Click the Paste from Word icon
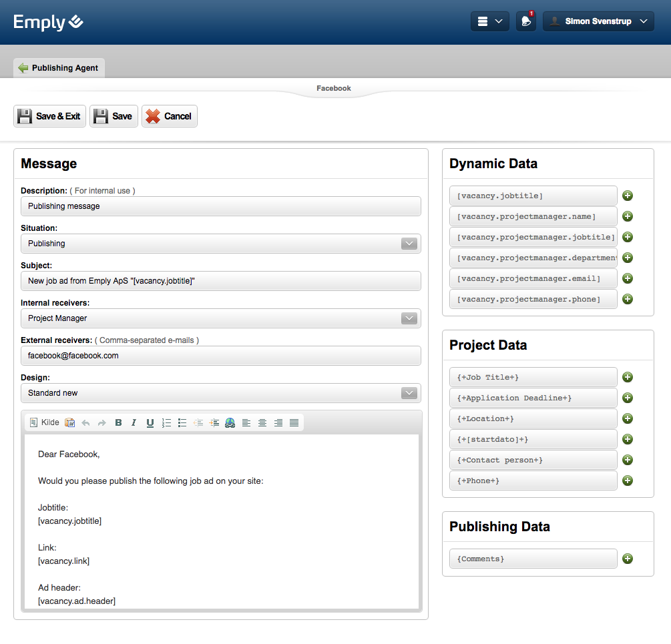Viewport: 671px width, 644px height. tap(69, 422)
